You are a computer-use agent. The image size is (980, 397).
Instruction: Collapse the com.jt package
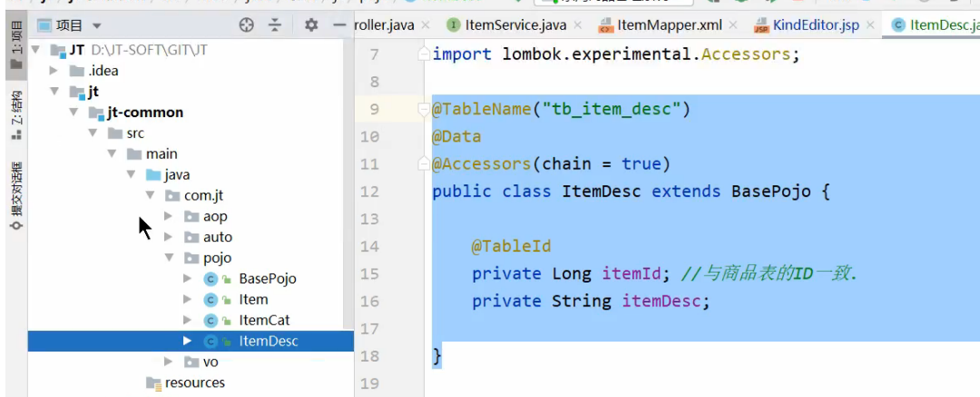click(x=150, y=195)
